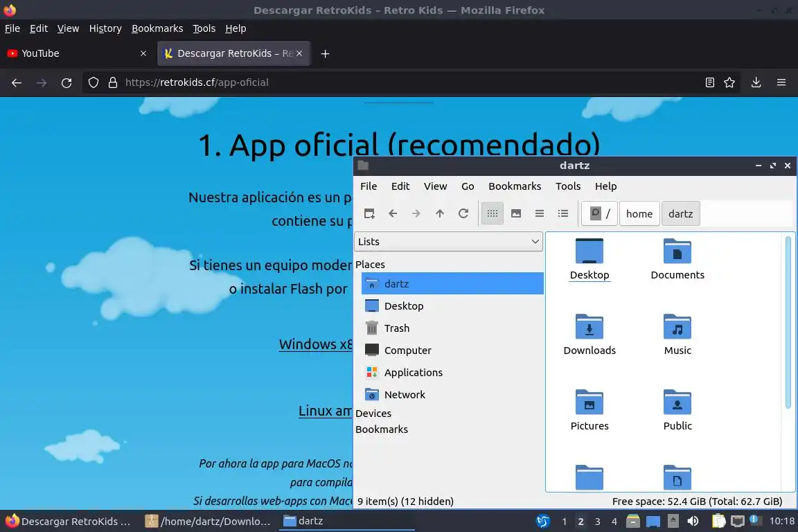Image resolution: width=798 pixels, height=532 pixels.
Task: Go back in file manager history
Action: pos(392,213)
